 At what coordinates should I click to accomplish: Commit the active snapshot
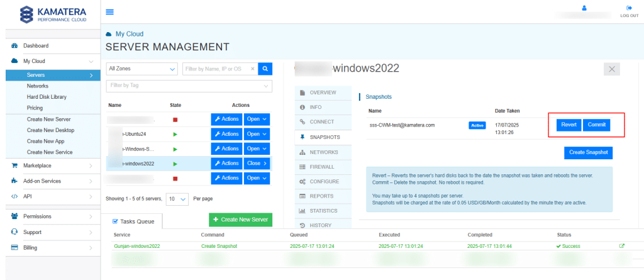click(x=596, y=125)
